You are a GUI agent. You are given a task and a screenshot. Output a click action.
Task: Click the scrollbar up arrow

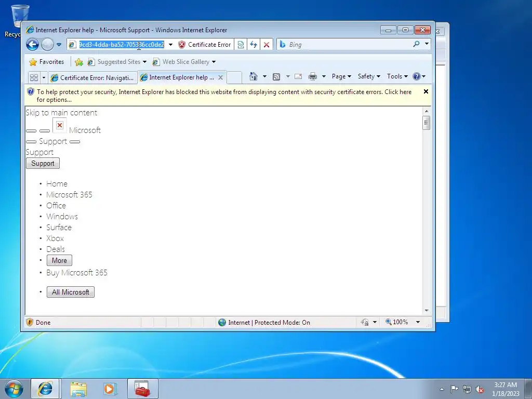click(x=427, y=111)
